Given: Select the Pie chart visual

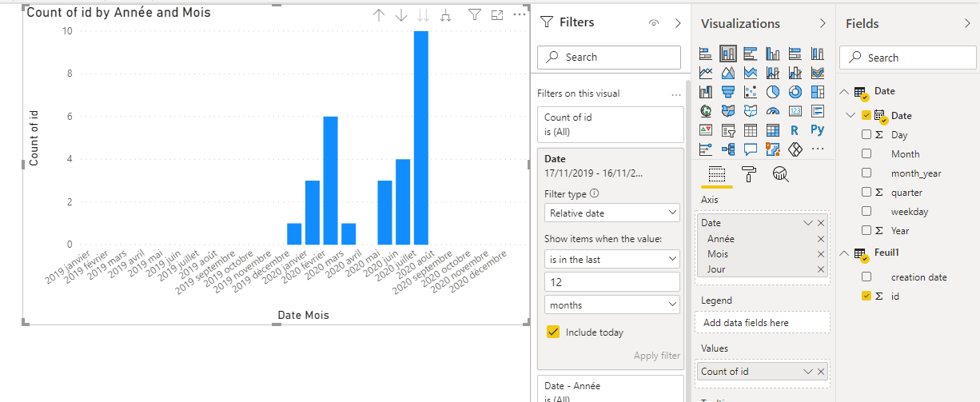Looking at the screenshot, I should pyautogui.click(x=773, y=92).
